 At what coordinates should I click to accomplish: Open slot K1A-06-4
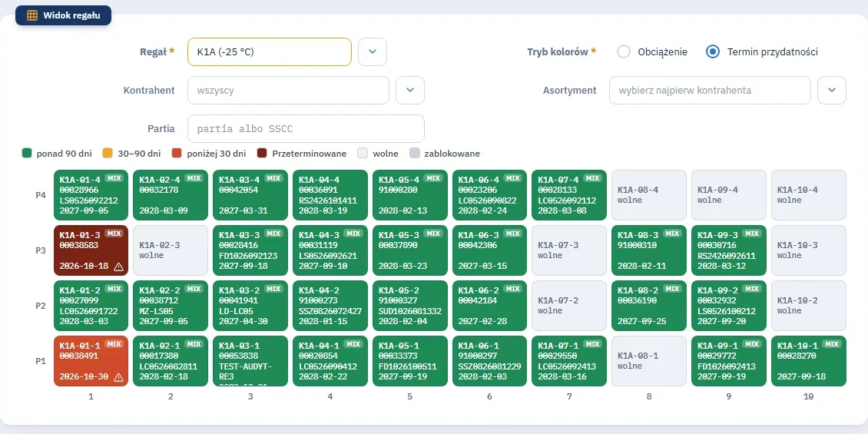pyautogui.click(x=489, y=195)
